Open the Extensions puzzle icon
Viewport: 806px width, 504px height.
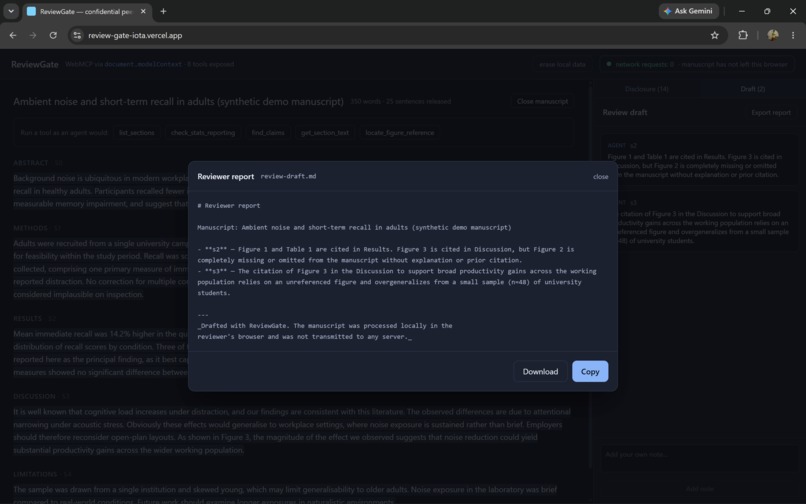coord(743,35)
